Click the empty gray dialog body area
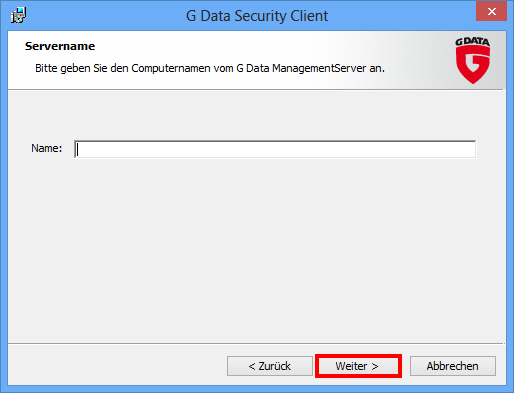514x393 pixels. [x=257, y=250]
